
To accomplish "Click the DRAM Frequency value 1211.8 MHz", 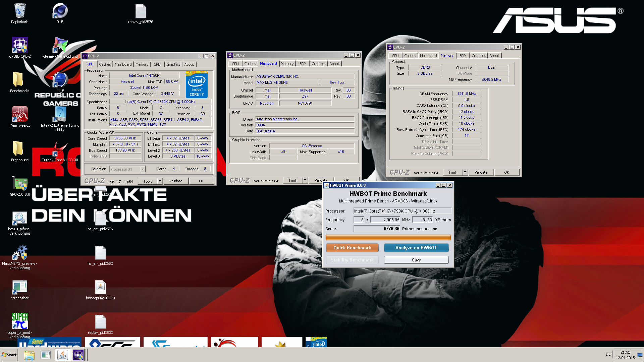I will 467,94.
